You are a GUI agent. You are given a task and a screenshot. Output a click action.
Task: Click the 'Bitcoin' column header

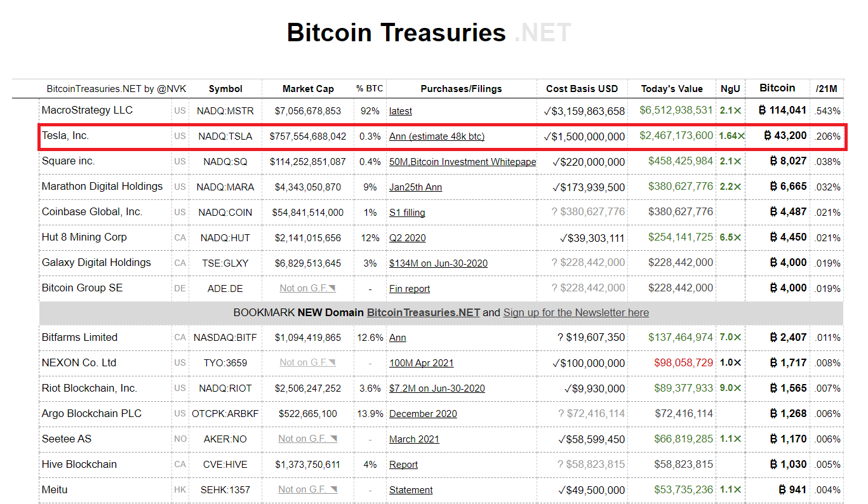[x=777, y=88]
